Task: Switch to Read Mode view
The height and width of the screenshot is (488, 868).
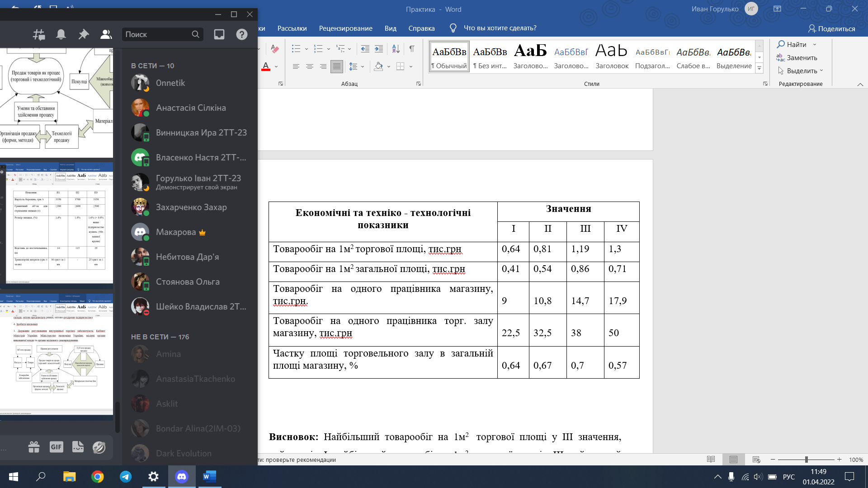Action: coord(711,460)
